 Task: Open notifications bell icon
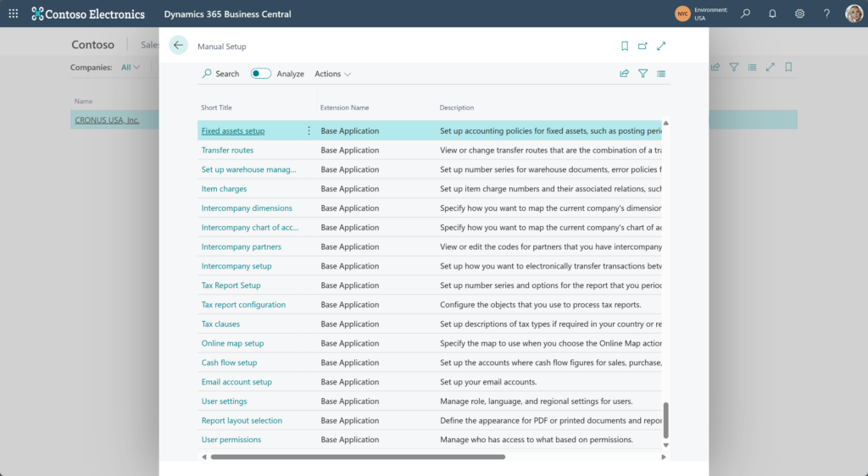(772, 14)
